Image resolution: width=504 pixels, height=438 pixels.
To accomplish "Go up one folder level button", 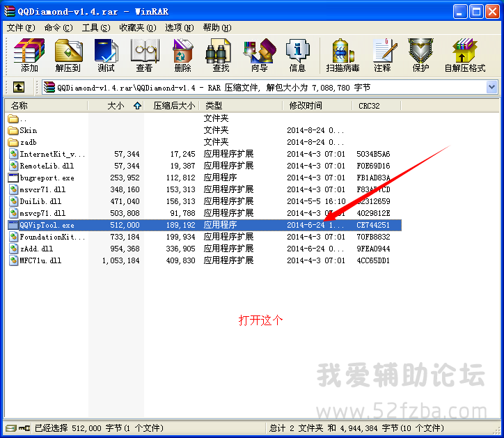I will tap(19, 87).
